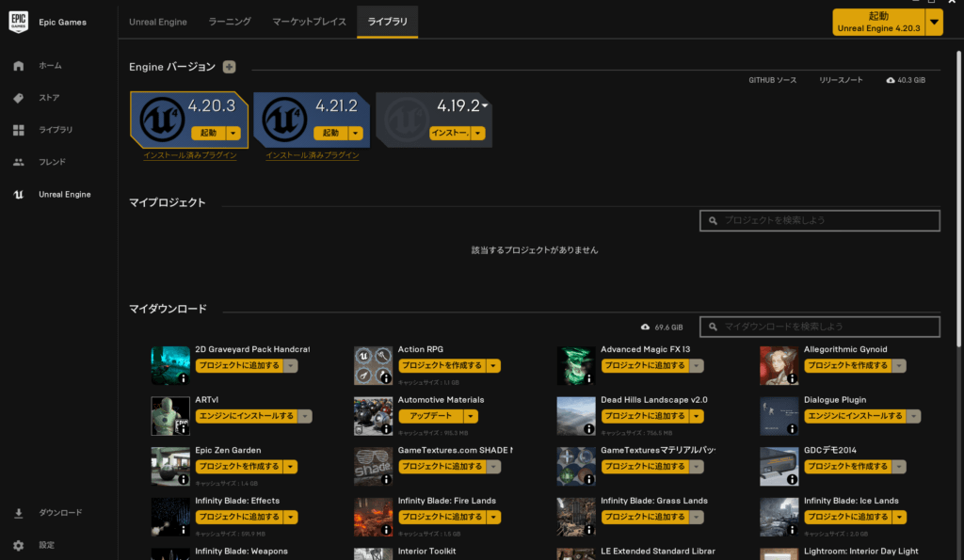Click the Infinity Blade: Grass Lands thumbnail
964x560 pixels.
click(x=576, y=517)
